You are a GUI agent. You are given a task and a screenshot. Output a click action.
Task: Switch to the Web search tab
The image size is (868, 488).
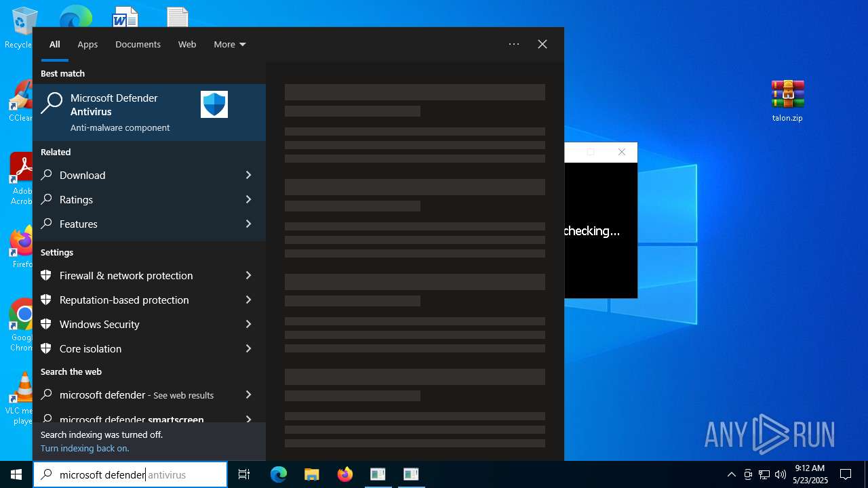187,44
